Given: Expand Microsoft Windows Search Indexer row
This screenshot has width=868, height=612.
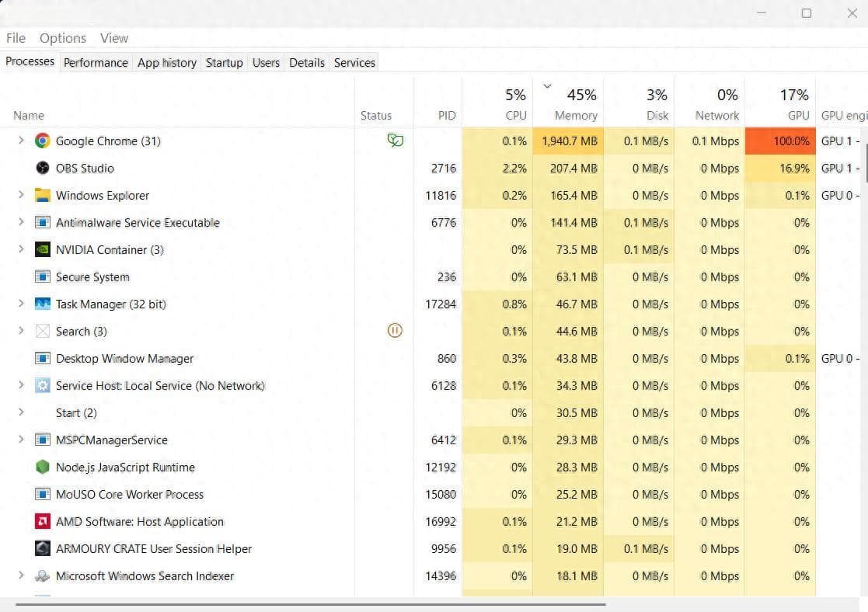Looking at the screenshot, I should click(x=21, y=575).
